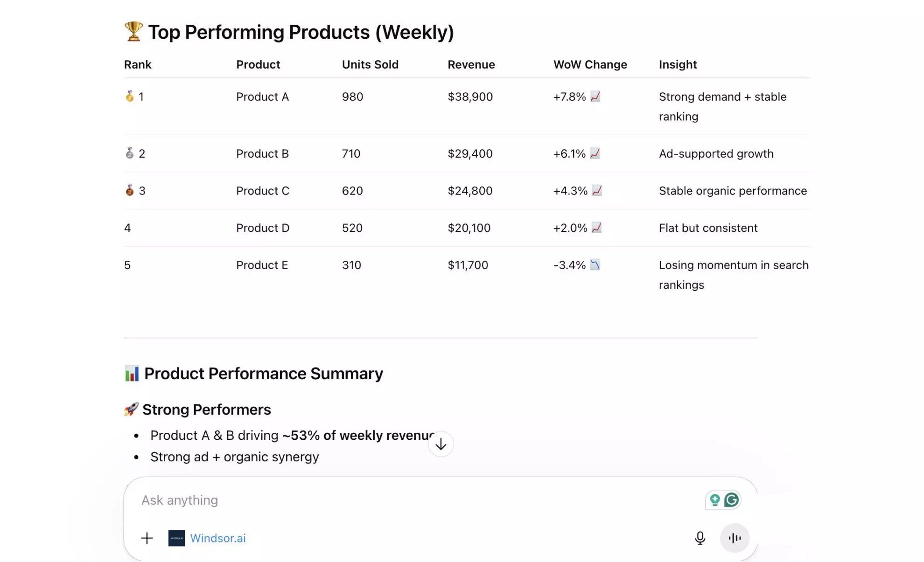Viewport: 924px width, 562px height.
Task: Click the Grammarly icon in the input box
Action: click(731, 500)
